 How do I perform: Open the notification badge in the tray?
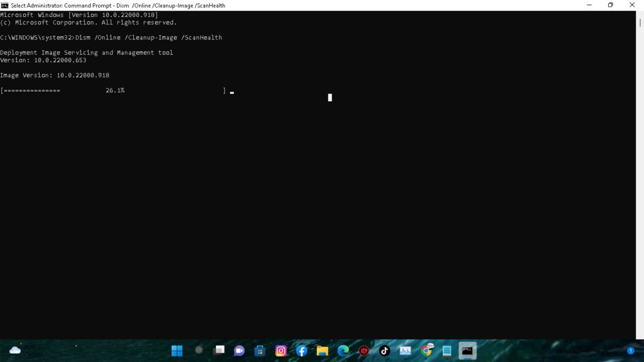pos(631,351)
